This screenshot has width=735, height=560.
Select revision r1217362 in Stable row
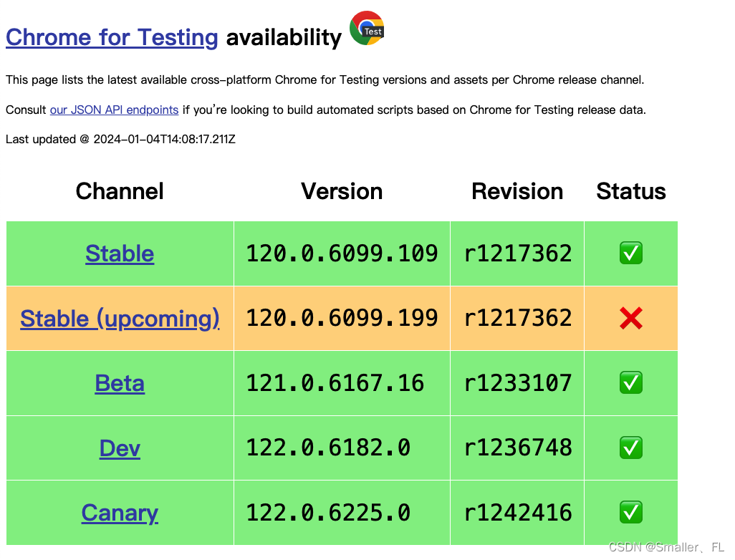[517, 254]
